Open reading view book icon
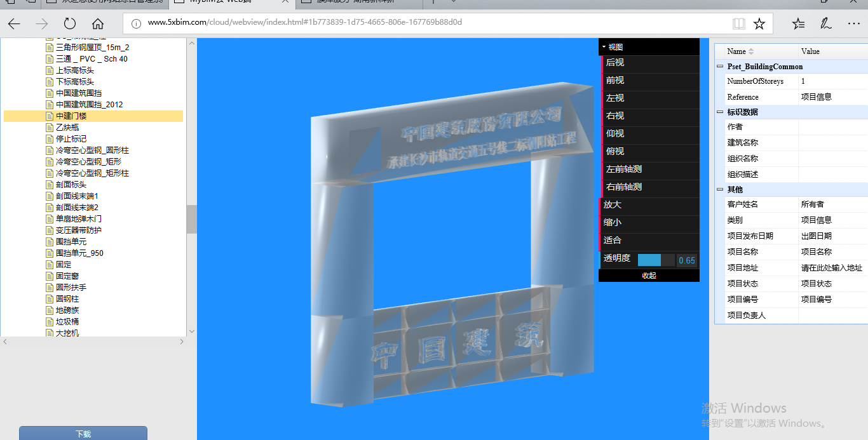Viewport: 868px width, 440px height. click(738, 24)
